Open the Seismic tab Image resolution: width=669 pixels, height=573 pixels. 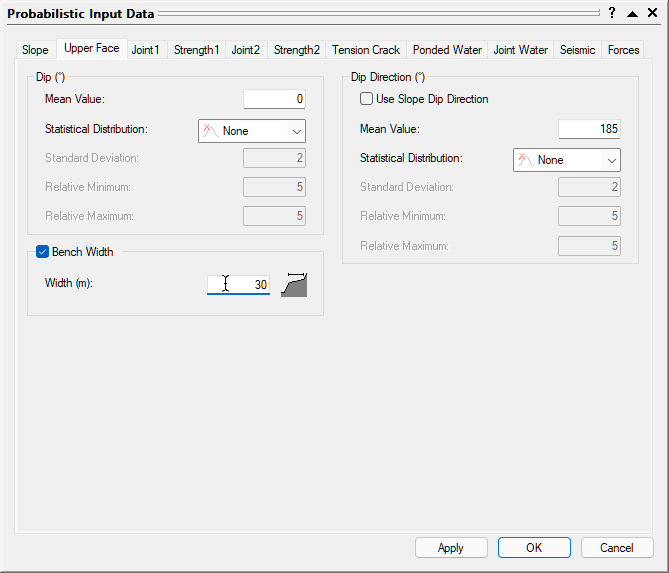click(x=577, y=50)
